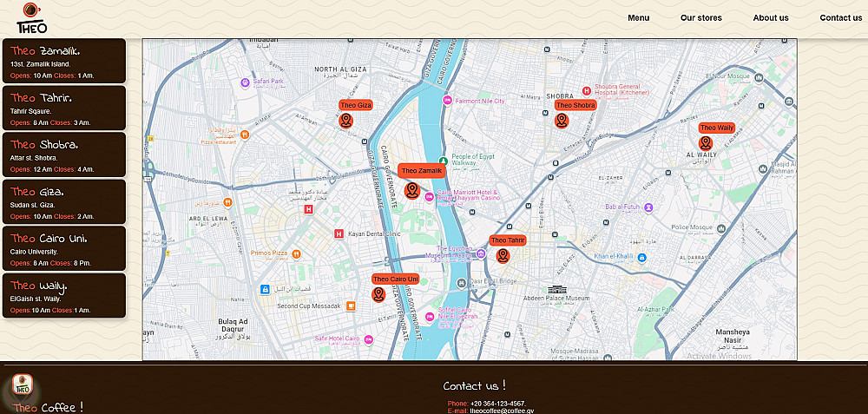Click ElGaish st. Waily address text
Viewport: 868px width, 414px height.
click(36, 299)
